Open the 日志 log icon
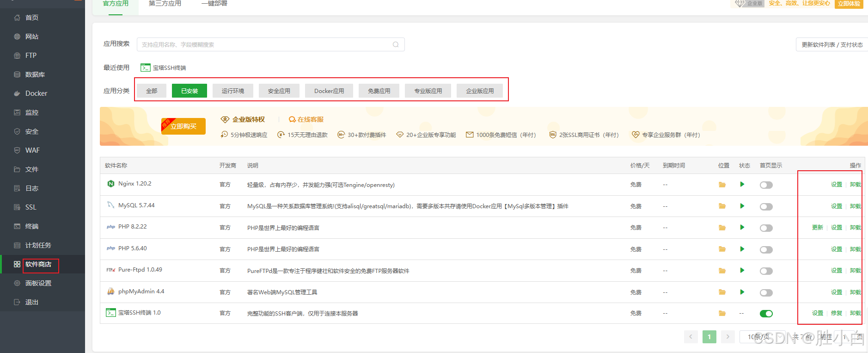This screenshot has width=868, height=353. (x=17, y=188)
